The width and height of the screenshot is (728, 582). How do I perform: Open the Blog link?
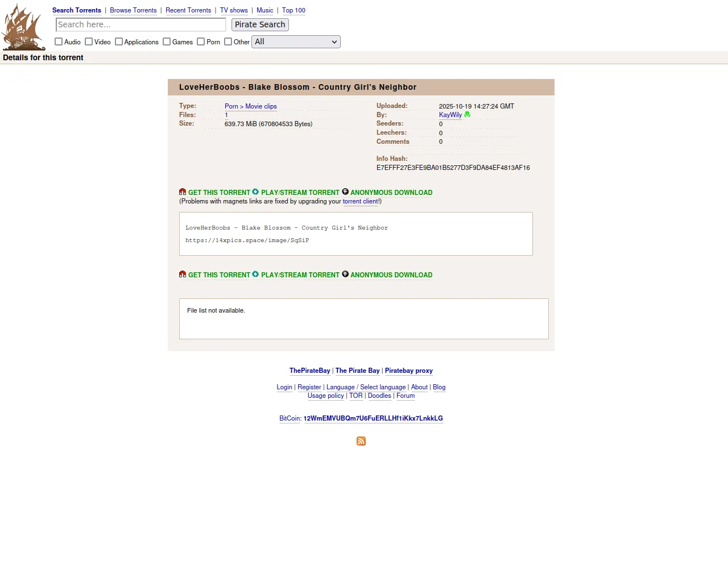click(439, 387)
